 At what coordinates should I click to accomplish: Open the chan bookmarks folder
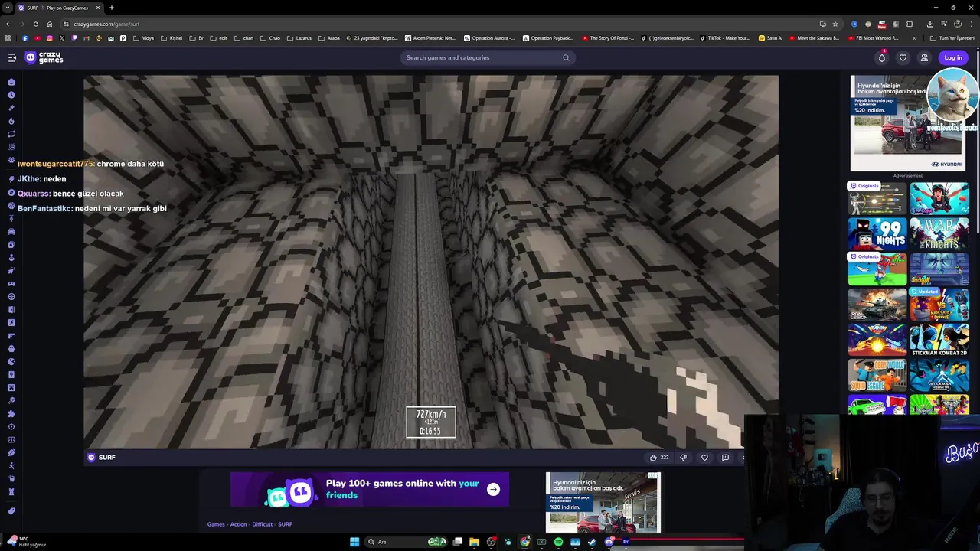[x=243, y=38]
